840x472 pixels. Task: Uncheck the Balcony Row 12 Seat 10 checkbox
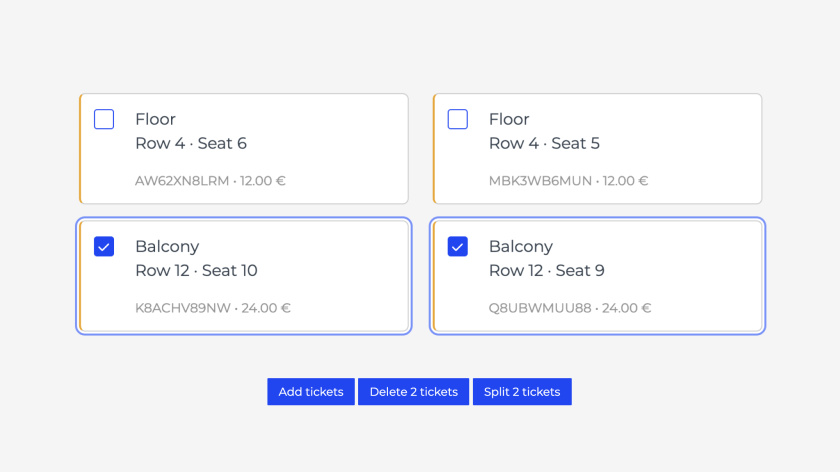pyautogui.click(x=104, y=246)
